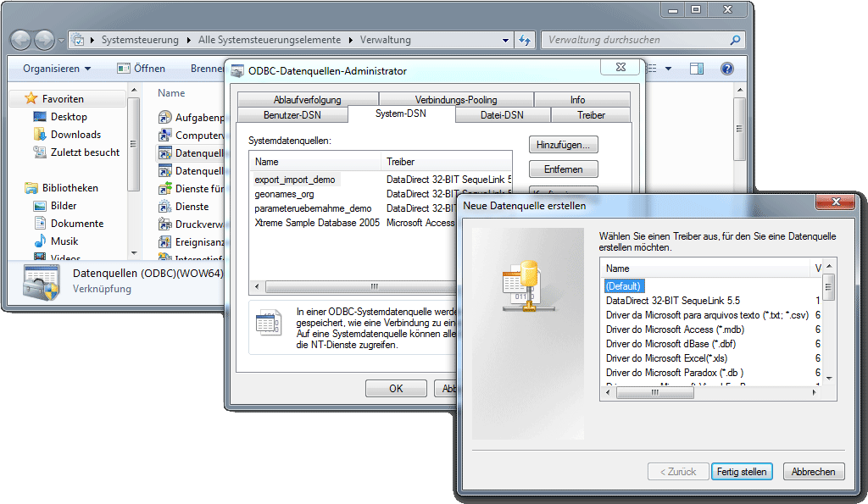Viewport: 868px width, 504px height.
Task: Select Dokumente library in sidebar
Action: pyautogui.click(x=76, y=224)
